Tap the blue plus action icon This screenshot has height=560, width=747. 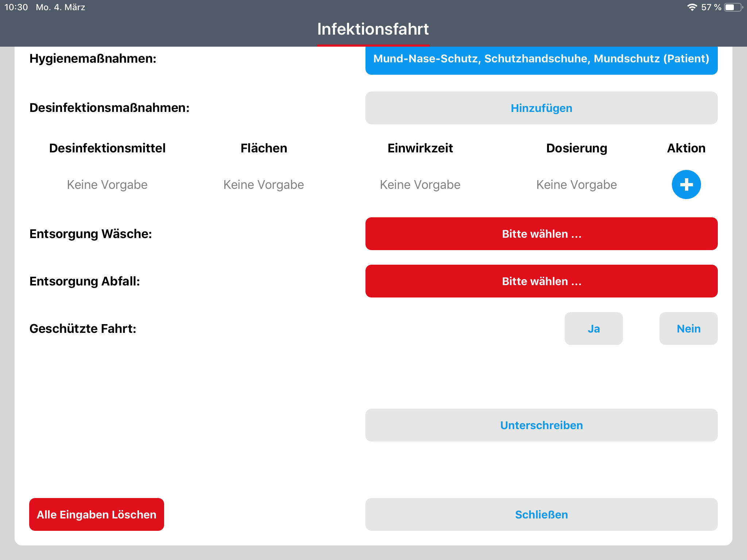pyautogui.click(x=686, y=184)
